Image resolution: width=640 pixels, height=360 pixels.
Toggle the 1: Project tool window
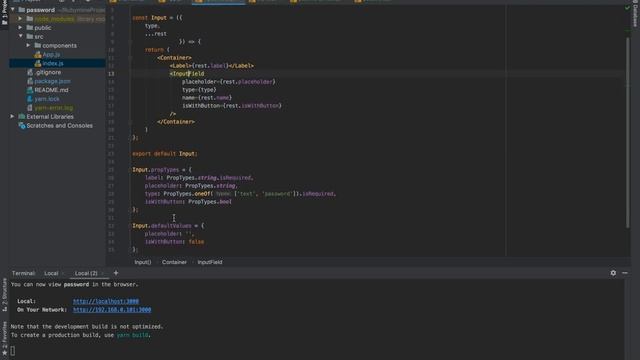4,12
